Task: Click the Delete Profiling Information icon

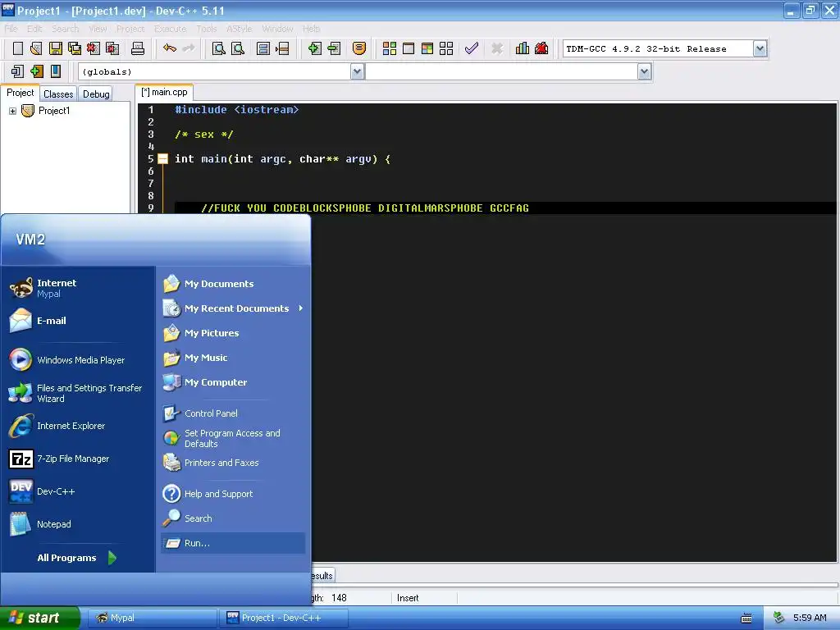Action: 541,48
